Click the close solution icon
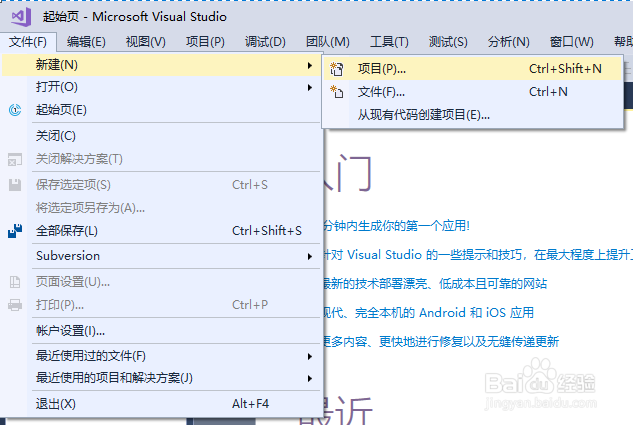633x425 pixels. click(x=15, y=159)
